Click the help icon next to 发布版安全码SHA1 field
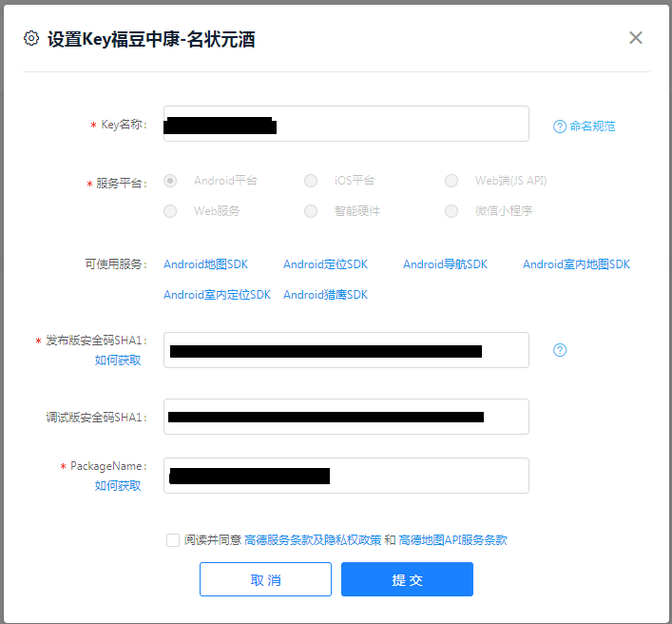The width and height of the screenshot is (672, 624). [x=560, y=350]
